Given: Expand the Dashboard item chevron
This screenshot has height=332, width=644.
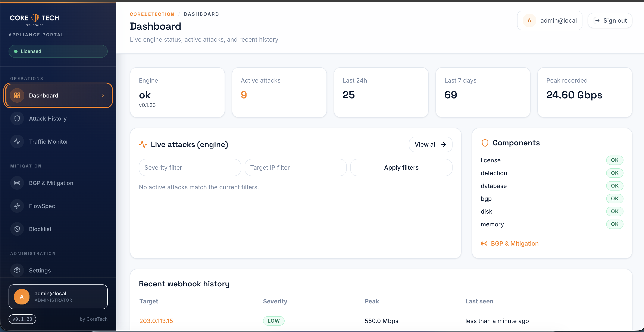Looking at the screenshot, I should click(103, 95).
